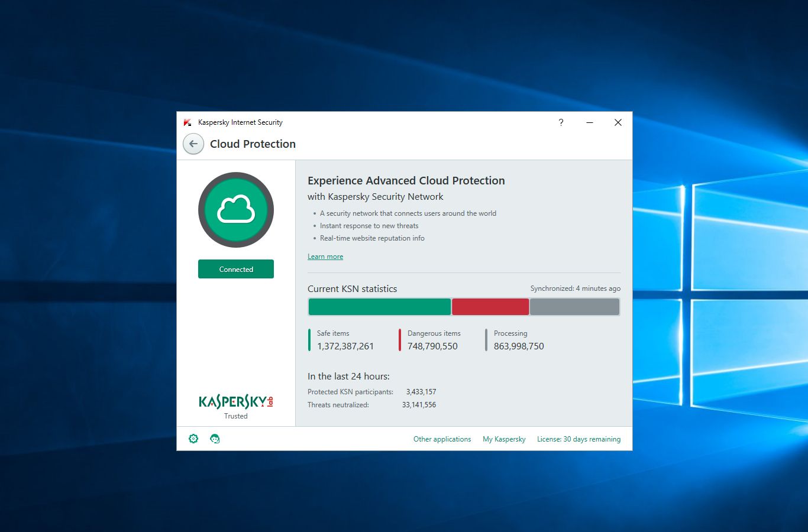This screenshot has height=532, width=808.
Task: Click 'In the last 24 hours:' label
Action: tap(348, 377)
